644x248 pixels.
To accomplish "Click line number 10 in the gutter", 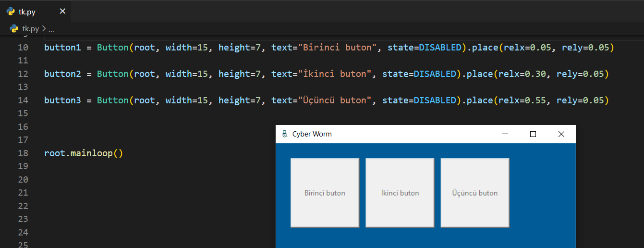I will 23,48.
